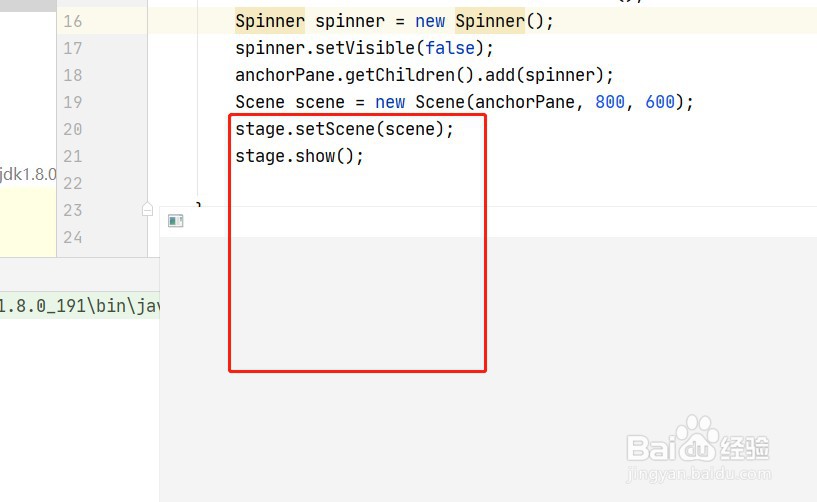This screenshot has width=817, height=502.
Task: Click the JavaFX window icon in title bar
Action: [x=176, y=221]
